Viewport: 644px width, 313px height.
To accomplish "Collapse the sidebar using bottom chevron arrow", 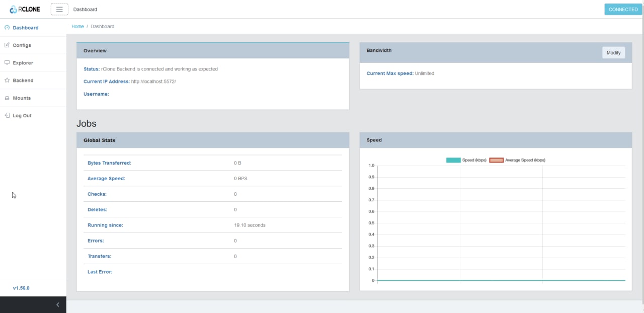I will [x=58, y=304].
